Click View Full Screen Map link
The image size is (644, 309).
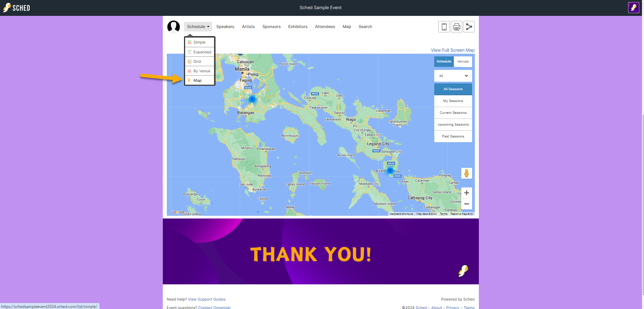[x=453, y=50]
